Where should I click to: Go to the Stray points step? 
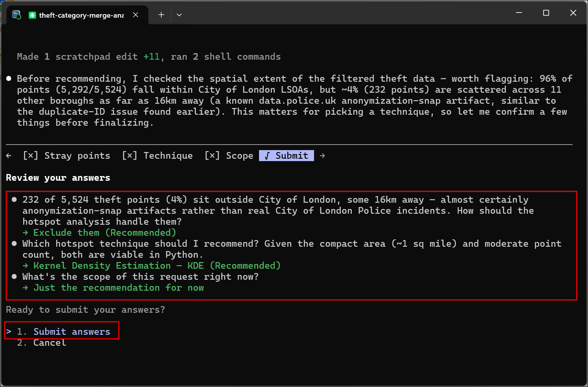point(66,156)
